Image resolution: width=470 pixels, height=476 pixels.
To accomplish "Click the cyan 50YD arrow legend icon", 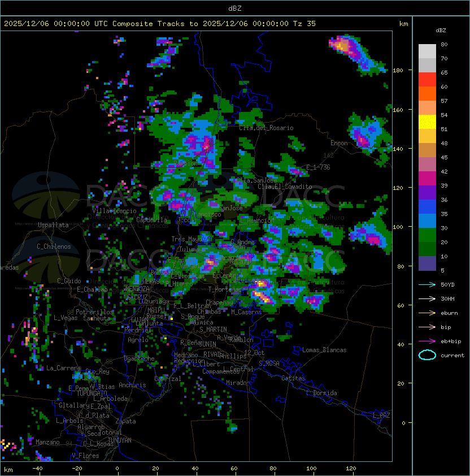I will (x=427, y=284).
